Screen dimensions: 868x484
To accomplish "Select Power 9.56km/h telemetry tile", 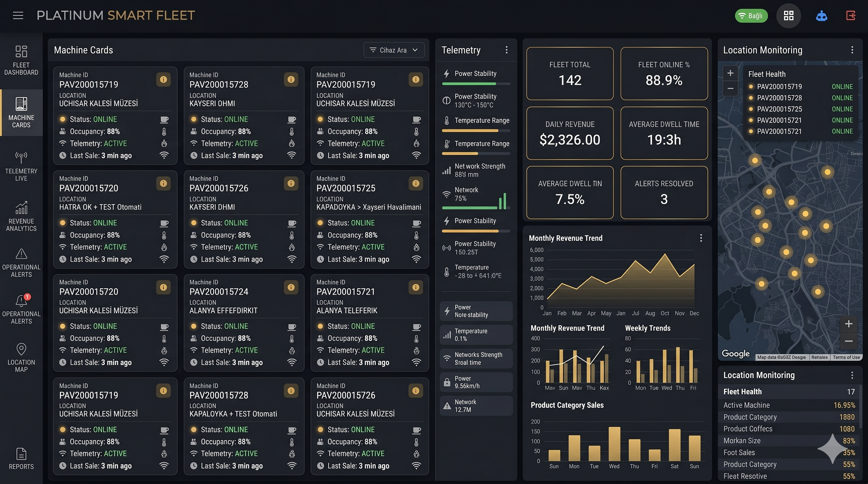I will [476, 382].
